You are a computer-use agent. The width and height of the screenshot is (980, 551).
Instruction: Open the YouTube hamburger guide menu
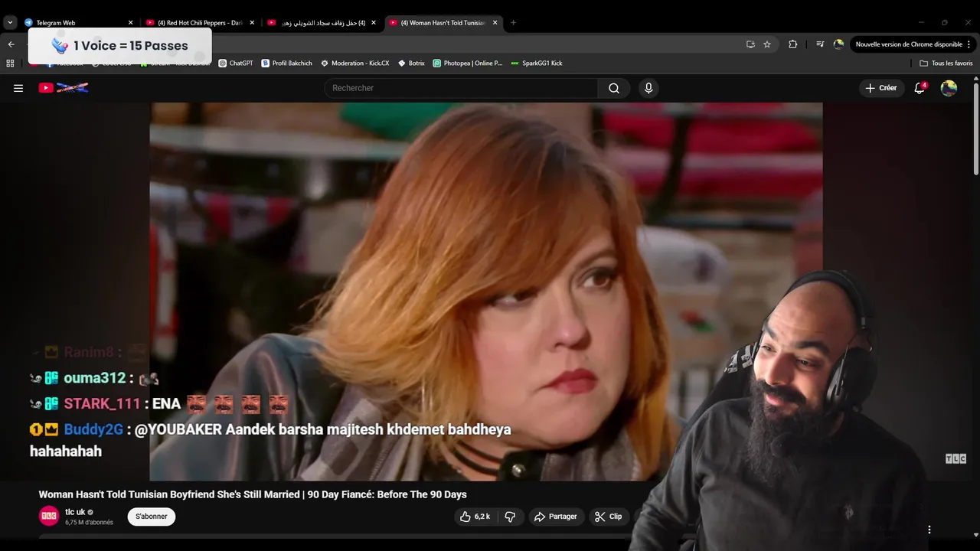pos(18,88)
